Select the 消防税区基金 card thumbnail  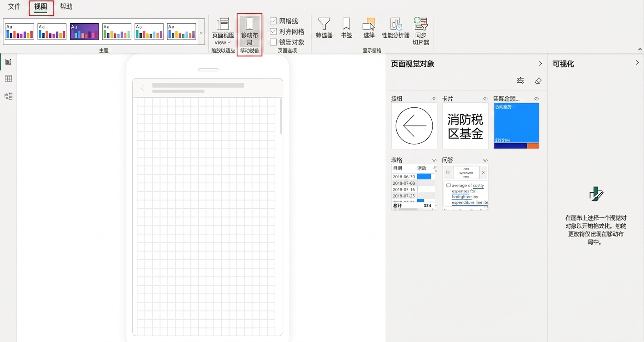click(465, 126)
